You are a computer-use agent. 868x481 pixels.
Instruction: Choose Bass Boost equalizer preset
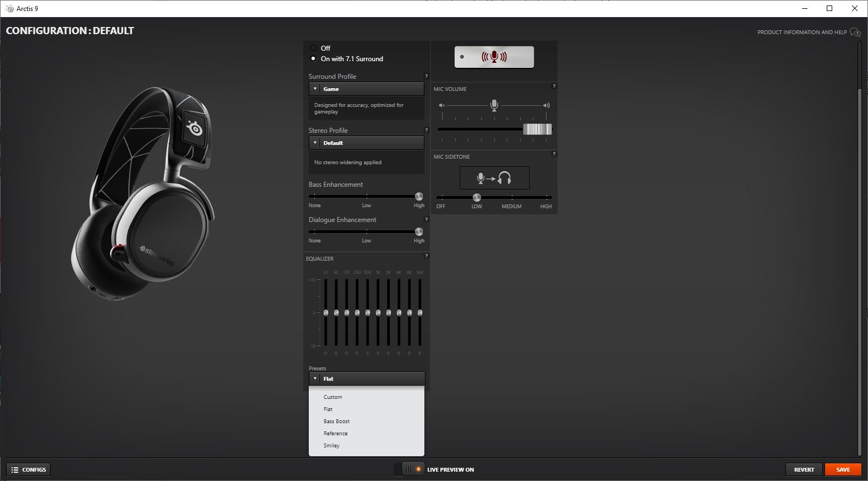[x=336, y=421]
